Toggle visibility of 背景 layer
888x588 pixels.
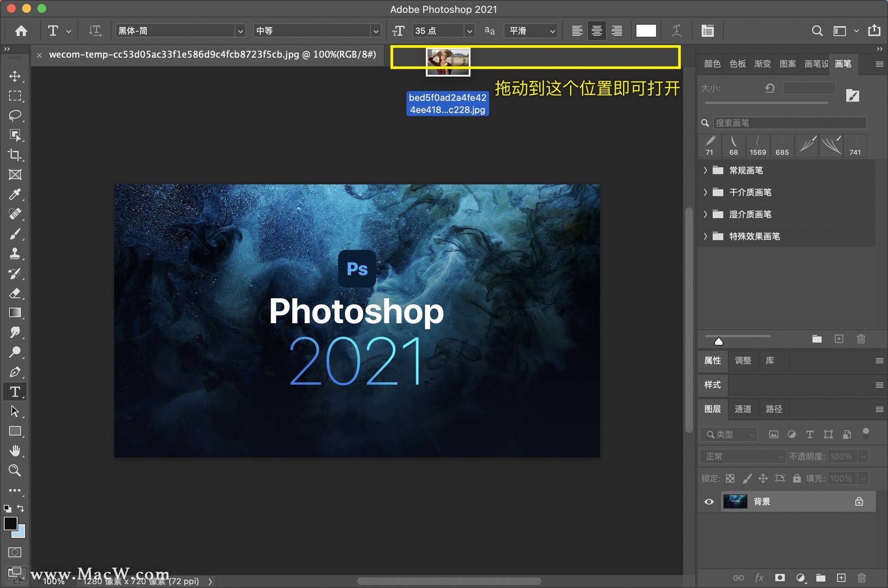709,502
